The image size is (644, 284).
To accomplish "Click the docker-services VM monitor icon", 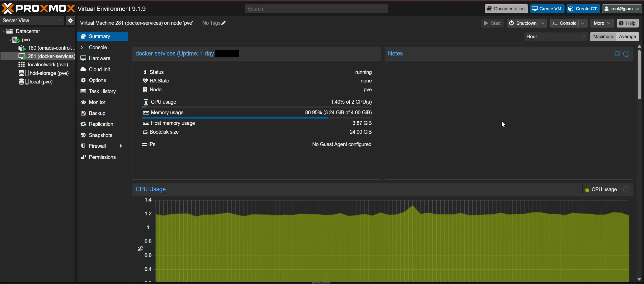I will click(x=22, y=56).
